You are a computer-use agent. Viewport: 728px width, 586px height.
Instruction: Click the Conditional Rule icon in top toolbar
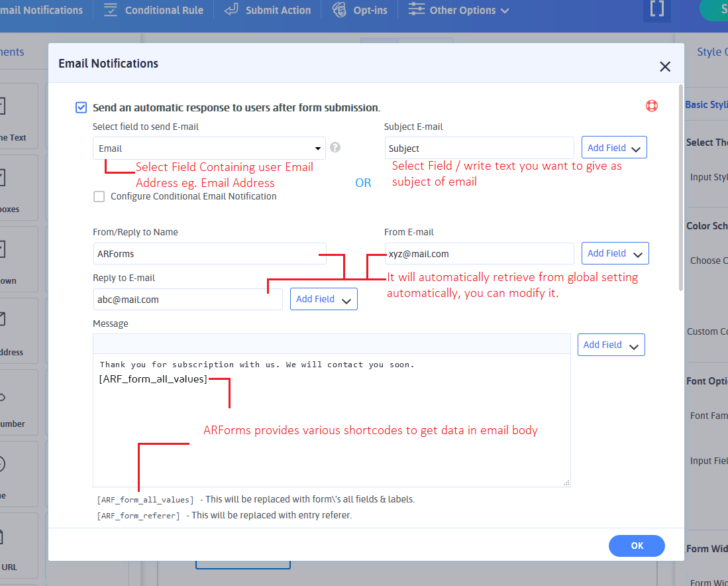pos(111,10)
